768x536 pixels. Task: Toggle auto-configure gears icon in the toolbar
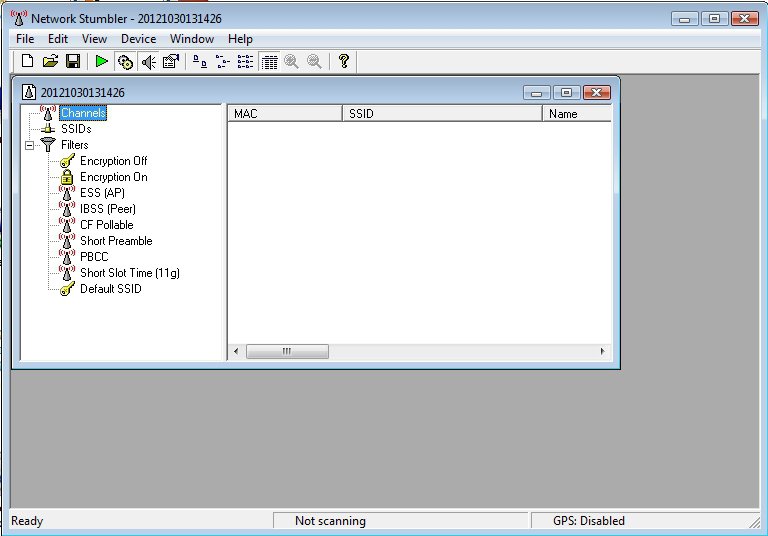click(x=125, y=62)
